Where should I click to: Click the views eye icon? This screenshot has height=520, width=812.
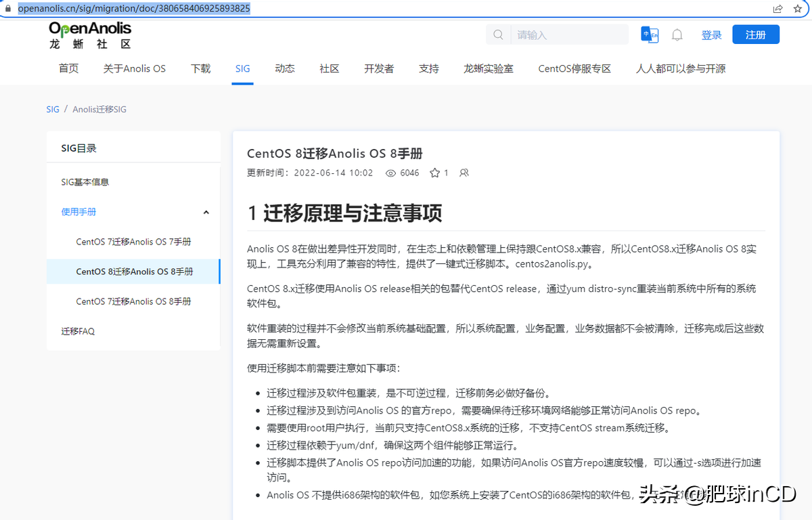[390, 173]
